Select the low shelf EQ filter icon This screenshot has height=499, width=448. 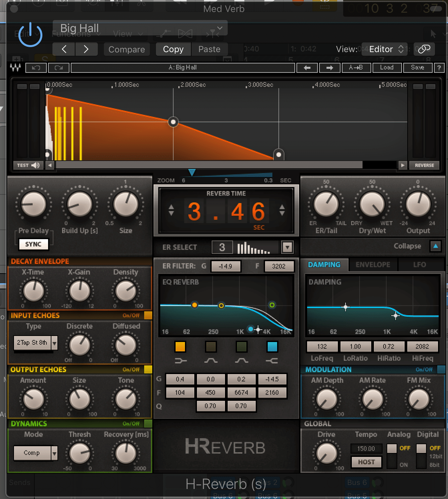coord(181,361)
